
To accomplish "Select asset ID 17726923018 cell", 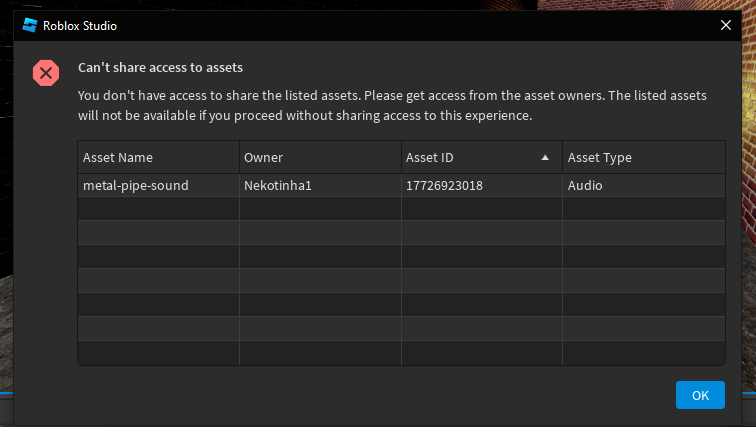I will 482,186.
